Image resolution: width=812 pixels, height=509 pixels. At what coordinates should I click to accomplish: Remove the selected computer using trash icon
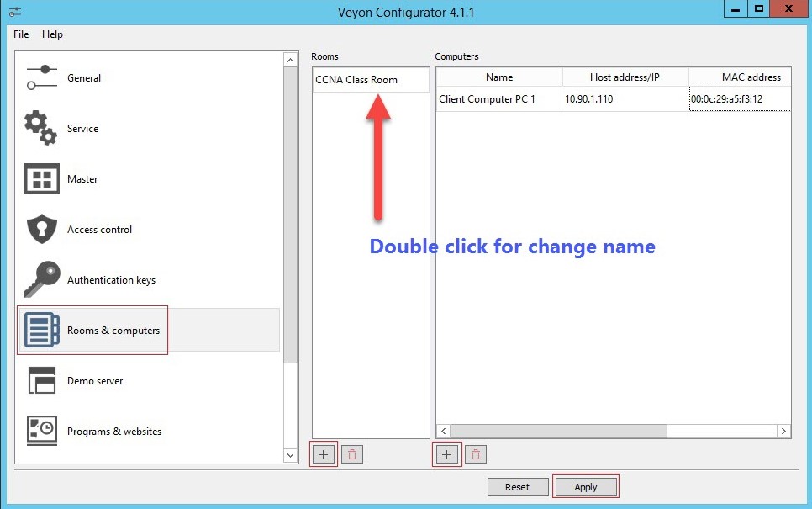click(475, 453)
